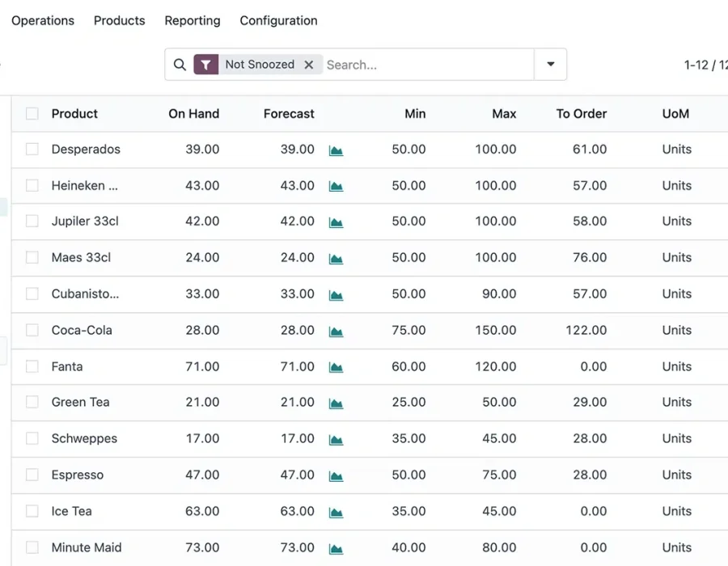Click the forecast graph icon beside Espresso
The width and height of the screenshot is (728, 566).
336,475
